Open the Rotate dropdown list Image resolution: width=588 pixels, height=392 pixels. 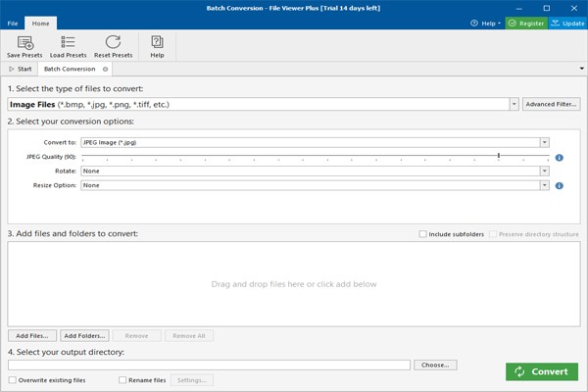tap(545, 171)
